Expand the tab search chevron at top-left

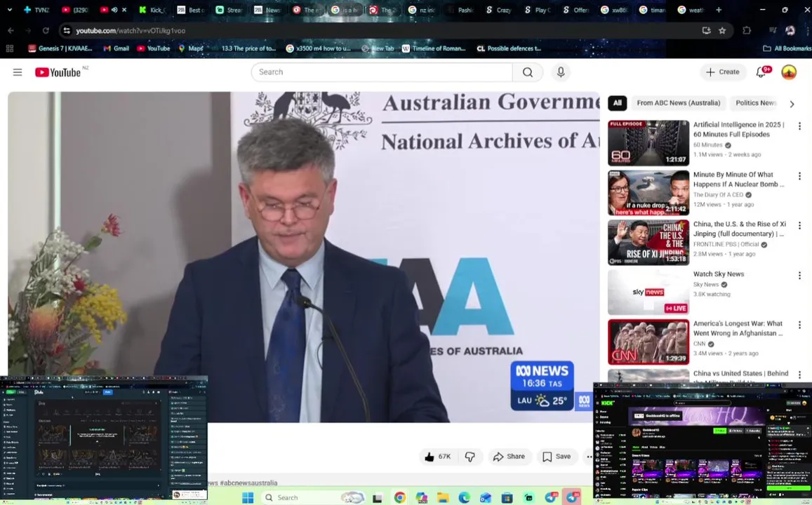(9, 10)
